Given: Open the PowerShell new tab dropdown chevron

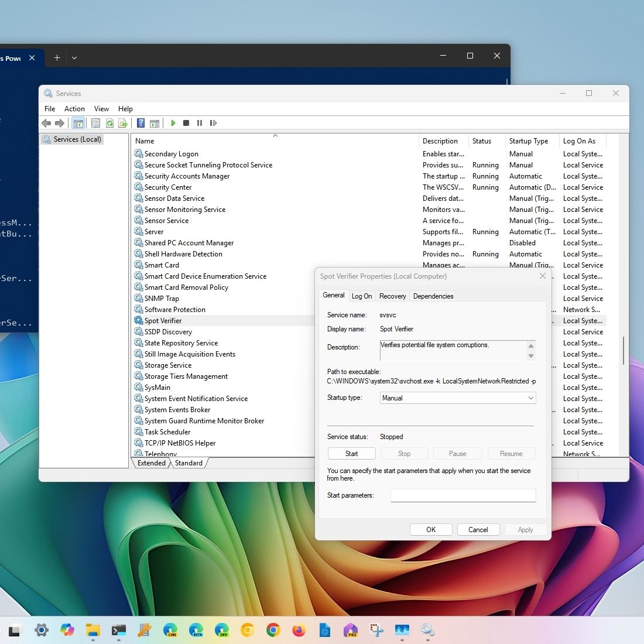Looking at the screenshot, I should [x=74, y=57].
